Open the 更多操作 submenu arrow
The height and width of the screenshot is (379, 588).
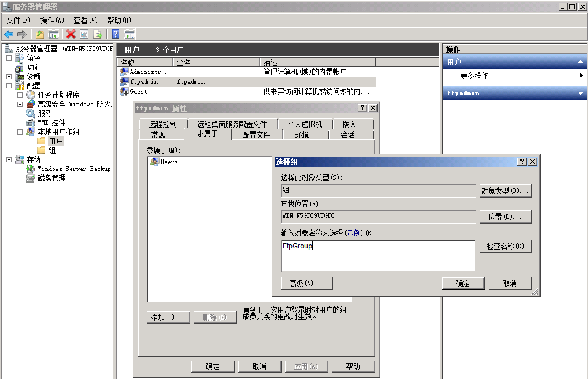click(581, 76)
